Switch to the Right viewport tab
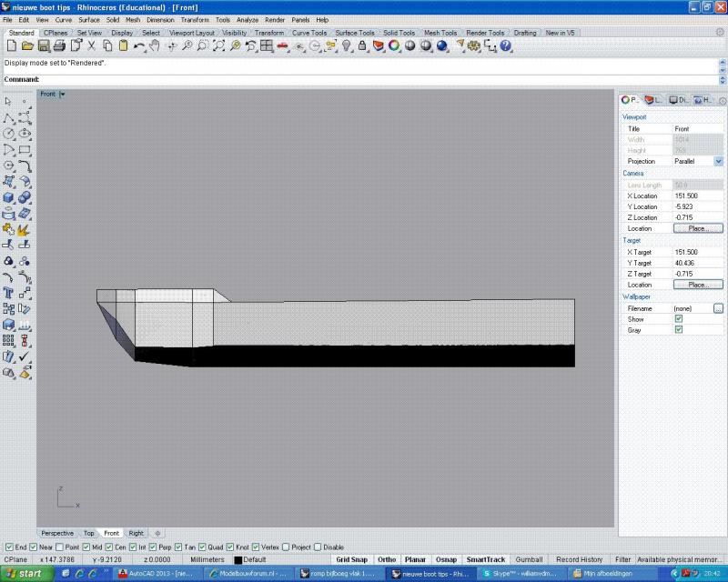Viewport: 728px width, 582px height. tap(136, 533)
